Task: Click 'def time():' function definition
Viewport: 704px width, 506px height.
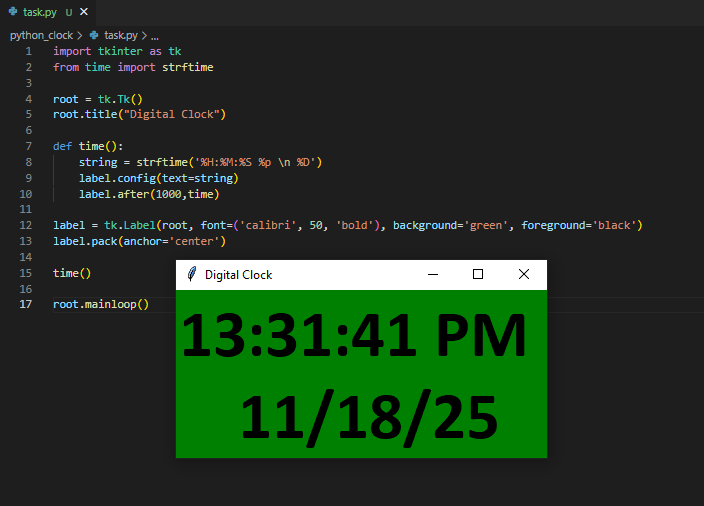Action: (x=88, y=146)
